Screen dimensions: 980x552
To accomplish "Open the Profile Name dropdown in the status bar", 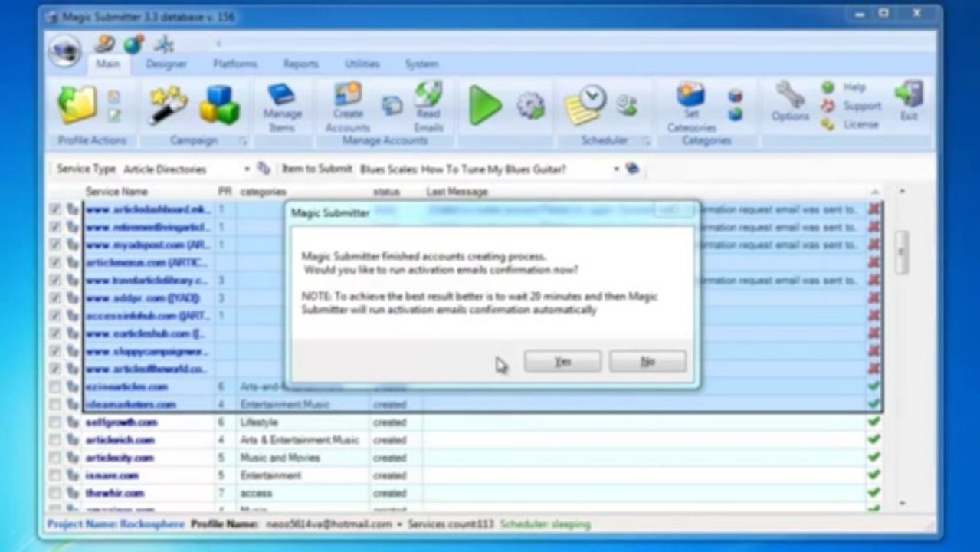I will tap(399, 524).
